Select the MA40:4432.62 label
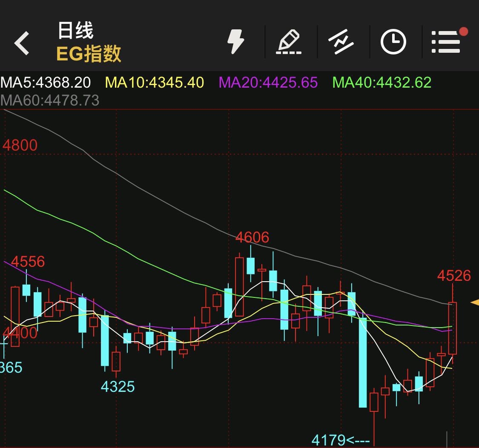 tap(382, 83)
